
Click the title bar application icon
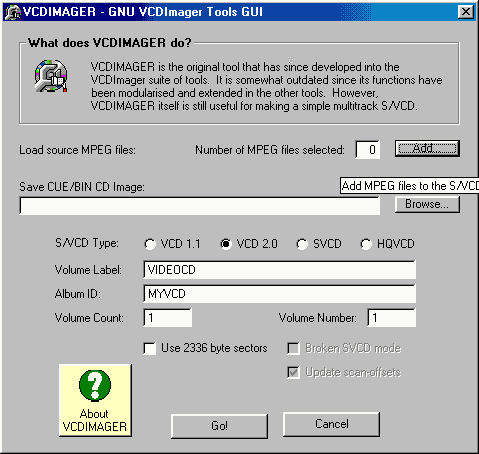(x=13, y=12)
